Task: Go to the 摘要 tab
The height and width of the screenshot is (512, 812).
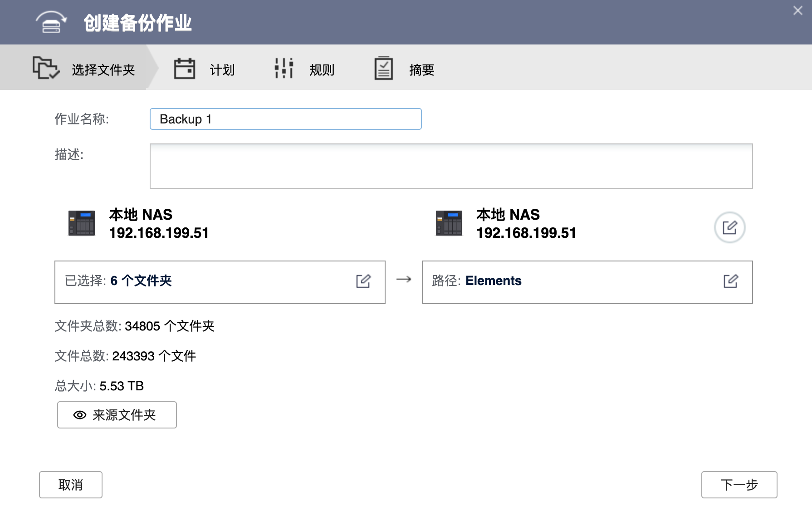Action: [421, 70]
